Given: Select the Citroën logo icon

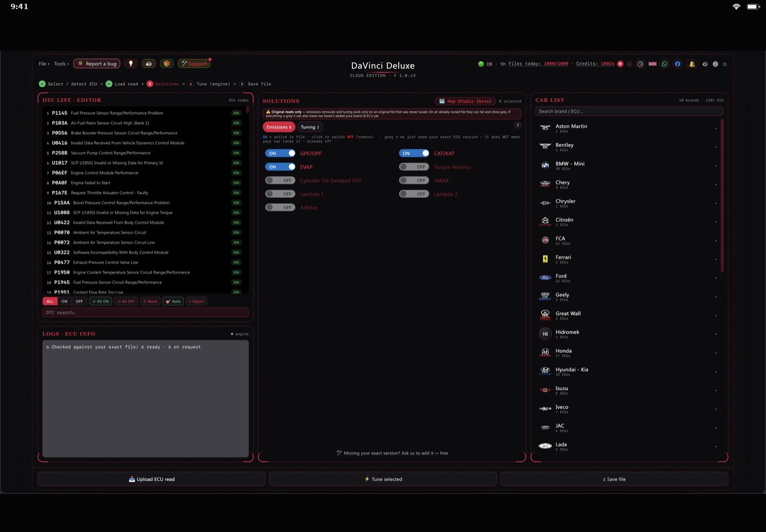Looking at the screenshot, I should 545,222.
